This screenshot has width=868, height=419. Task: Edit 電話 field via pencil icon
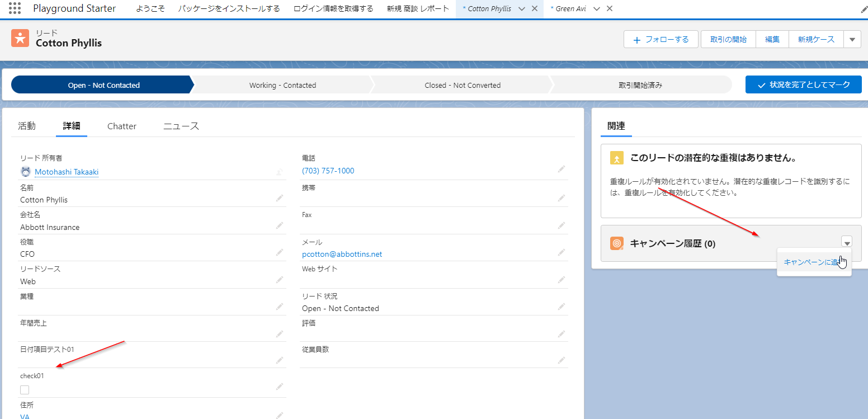[561, 169]
